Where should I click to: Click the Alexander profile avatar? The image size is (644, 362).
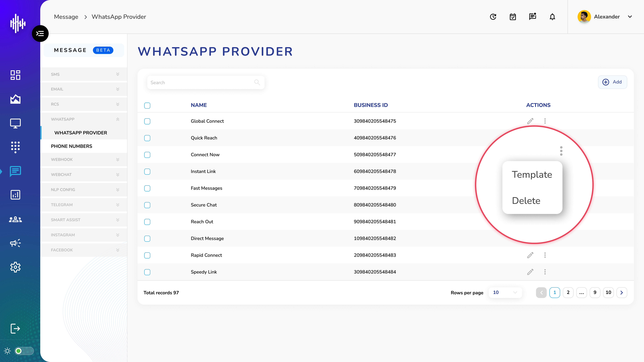[584, 17]
